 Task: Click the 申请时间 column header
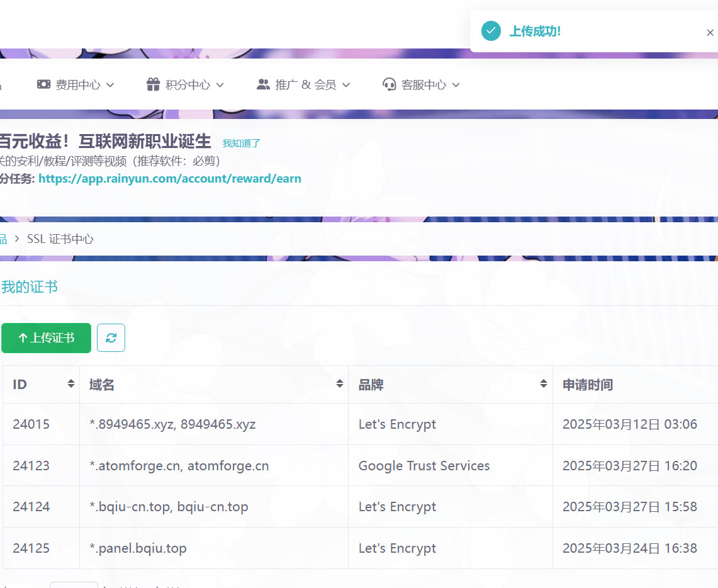[588, 385]
